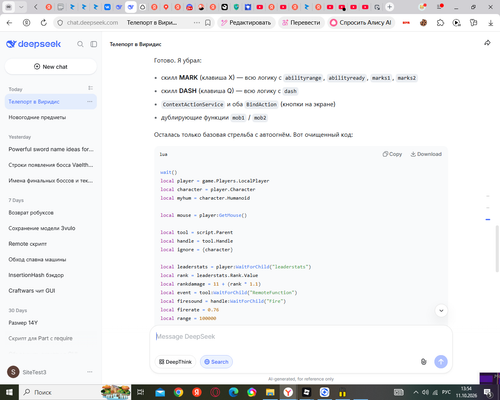Image resolution: width=500 pixels, height=400 pixels.
Task: Click the send message arrow button
Action: click(x=441, y=362)
